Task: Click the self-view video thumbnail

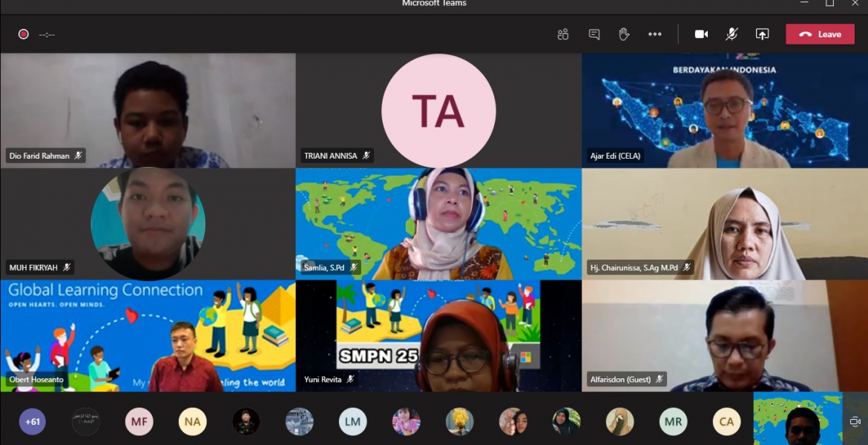Action: [x=798, y=418]
